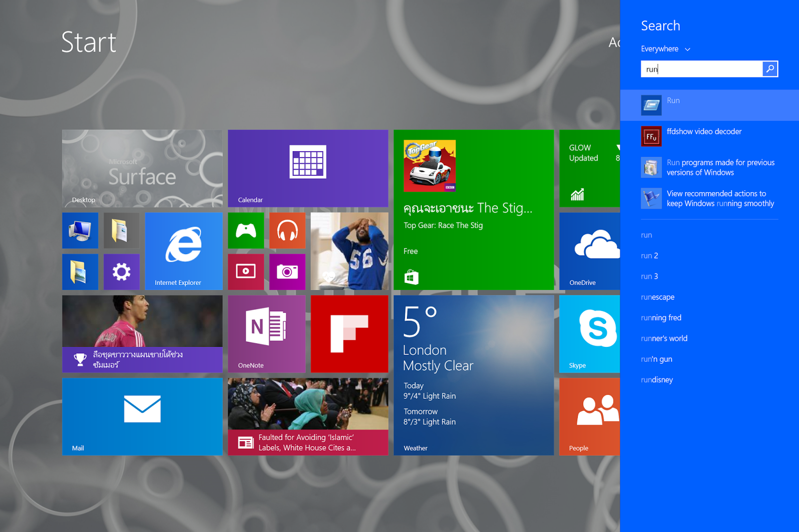Choose the 'running fred' suggestion
This screenshot has height=532, width=799.
point(661,318)
